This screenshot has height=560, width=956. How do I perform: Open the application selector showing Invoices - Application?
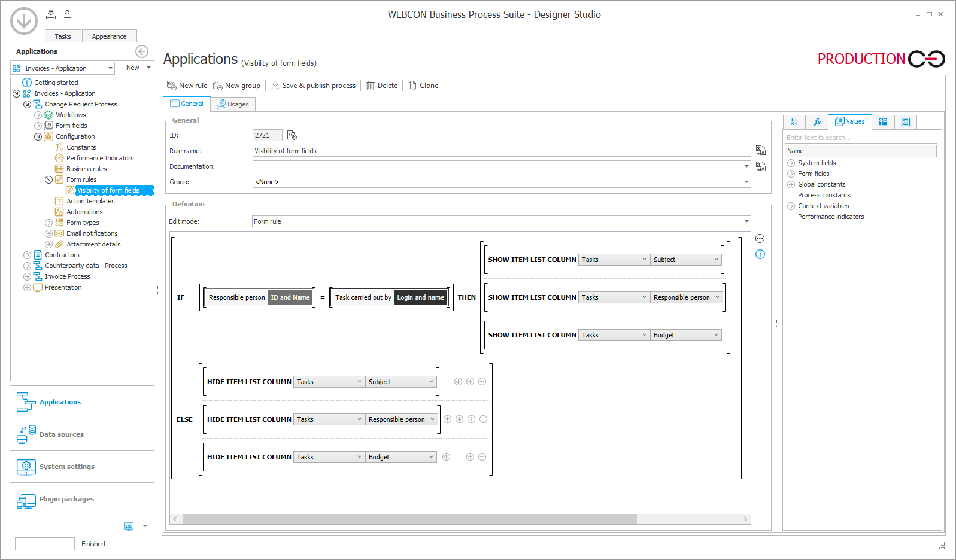[x=63, y=68]
